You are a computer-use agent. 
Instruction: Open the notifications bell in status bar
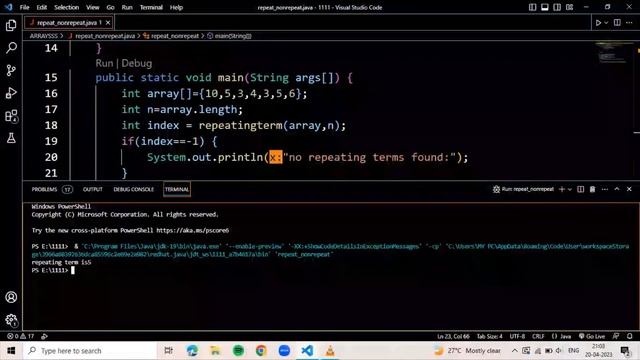click(x=630, y=336)
